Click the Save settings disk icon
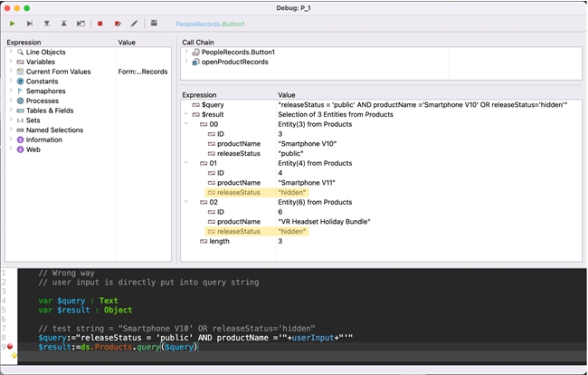This screenshot has width=588, height=375. 154,23
